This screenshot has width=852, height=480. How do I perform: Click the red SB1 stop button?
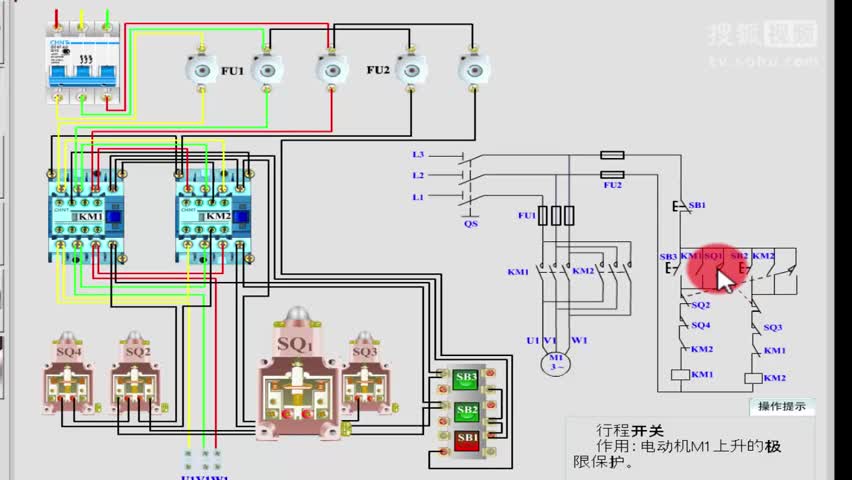click(466, 441)
